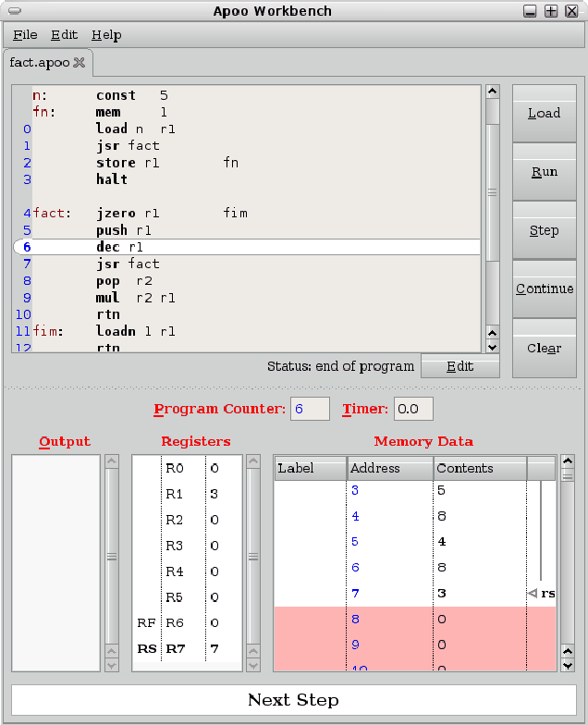Select memory address 9 row
Image resolution: width=588 pixels, height=725 pixels.
point(415,645)
